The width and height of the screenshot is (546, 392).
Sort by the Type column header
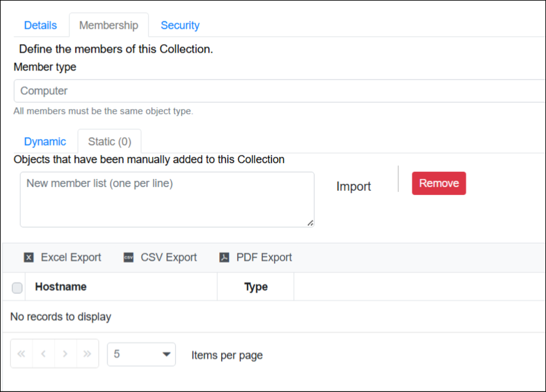point(255,286)
